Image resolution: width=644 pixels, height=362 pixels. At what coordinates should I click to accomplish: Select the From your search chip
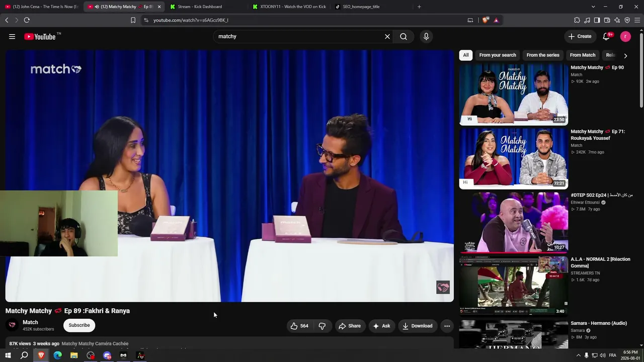(x=498, y=55)
